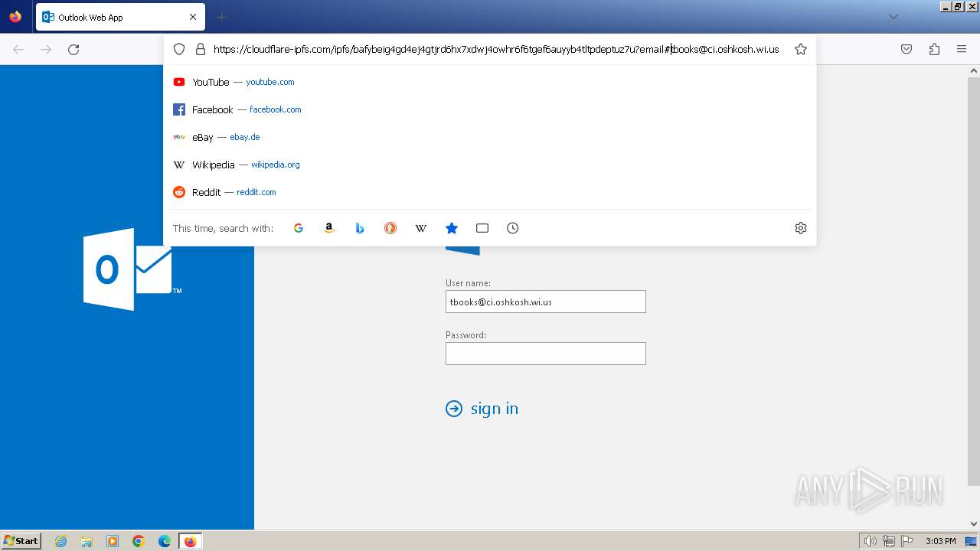The height and width of the screenshot is (551, 980).
Task: Click the 3:03 PM system clock
Action: tap(940, 541)
